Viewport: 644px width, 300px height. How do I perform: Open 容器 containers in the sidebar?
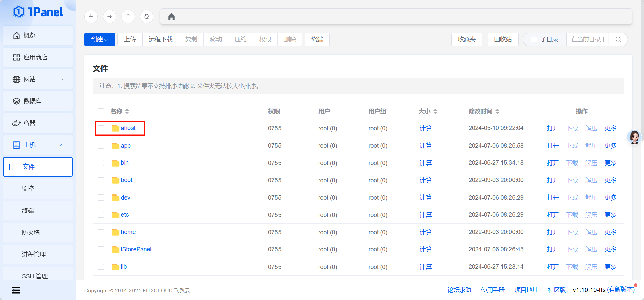(x=38, y=123)
